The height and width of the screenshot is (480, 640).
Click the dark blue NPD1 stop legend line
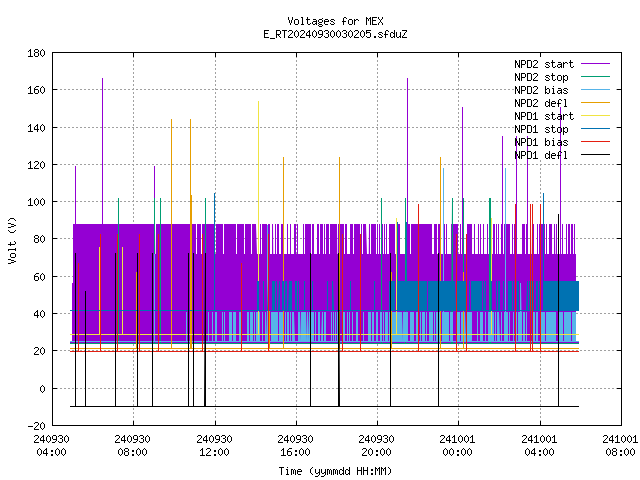[x=595, y=129]
